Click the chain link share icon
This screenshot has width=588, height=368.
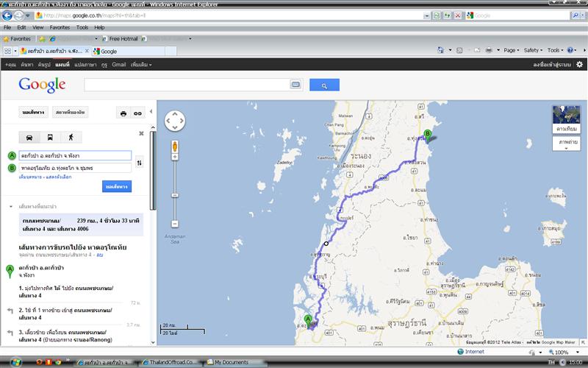pos(137,113)
